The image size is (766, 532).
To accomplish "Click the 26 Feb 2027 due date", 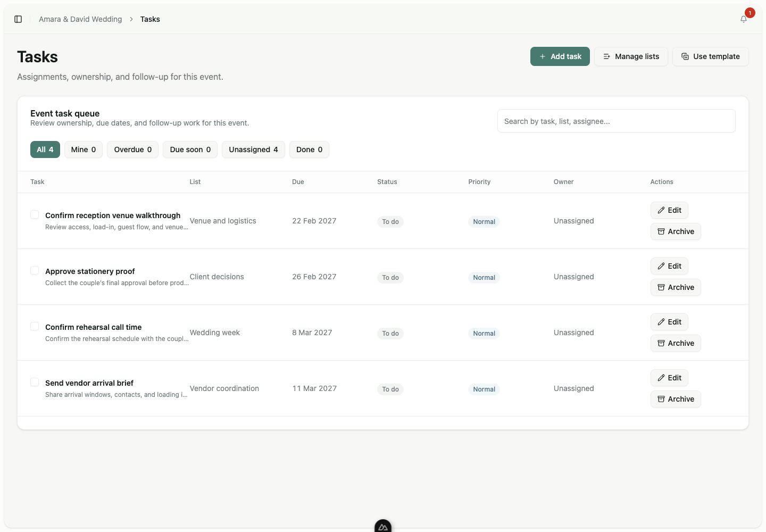I will click(x=314, y=277).
